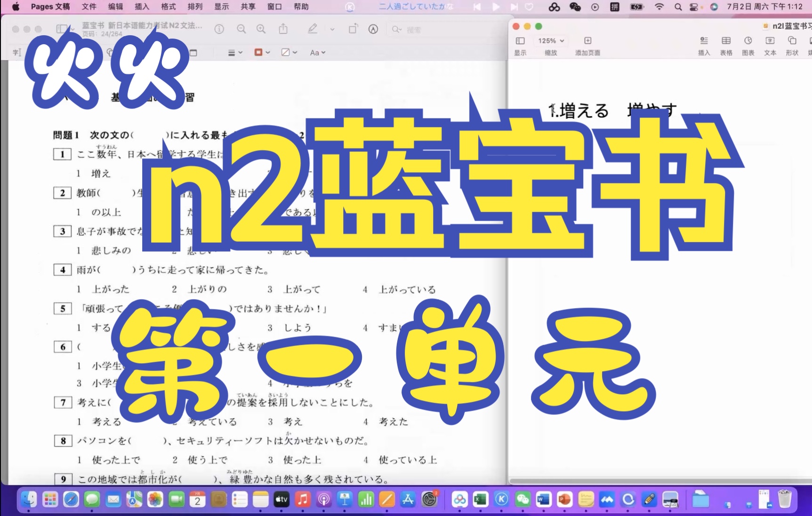Image resolution: width=812 pixels, height=516 pixels.
Task: Open Control Center in menu bar
Action: [x=694, y=7]
